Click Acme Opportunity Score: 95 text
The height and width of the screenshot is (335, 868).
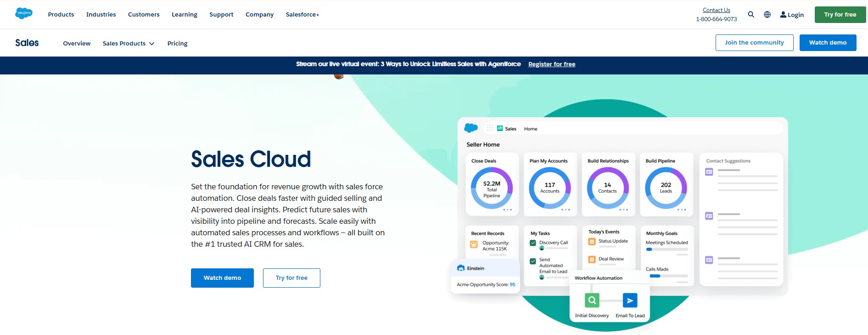click(486, 284)
